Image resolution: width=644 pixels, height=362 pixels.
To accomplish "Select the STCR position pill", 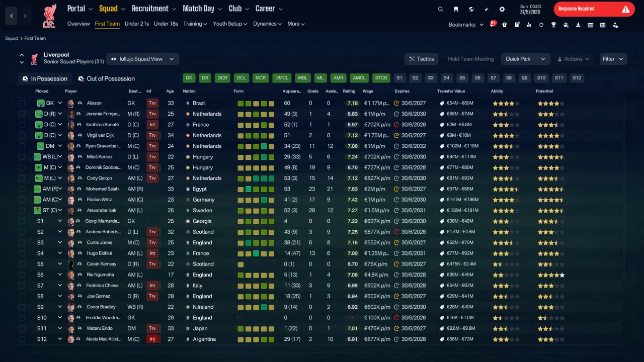I will [x=381, y=78].
